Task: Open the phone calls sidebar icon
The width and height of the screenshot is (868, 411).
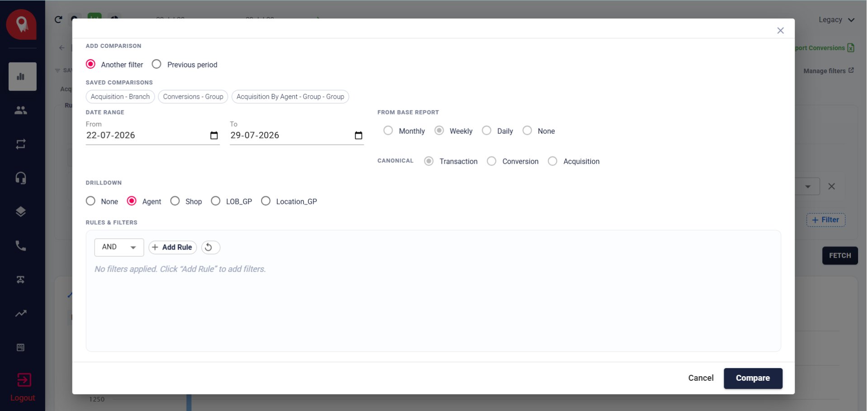Action: click(21, 246)
